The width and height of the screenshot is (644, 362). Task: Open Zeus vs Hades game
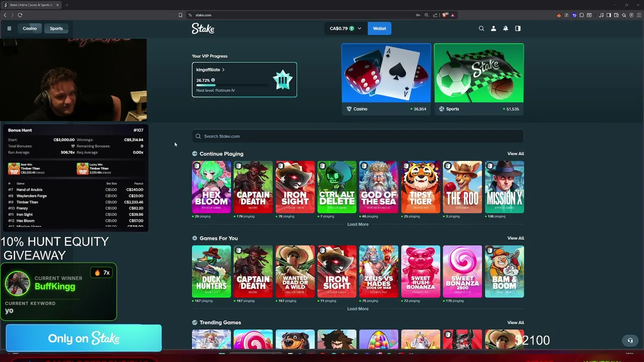(x=378, y=271)
